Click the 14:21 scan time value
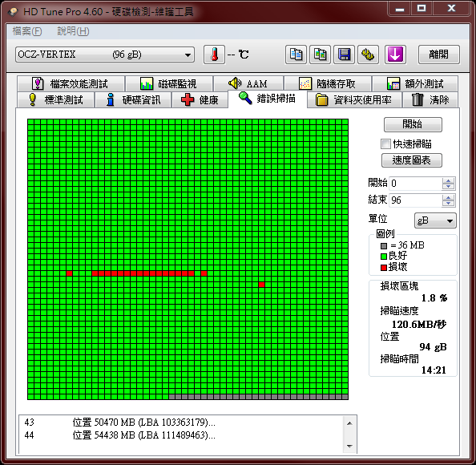This screenshot has width=476, height=465. pyautogui.click(x=434, y=370)
